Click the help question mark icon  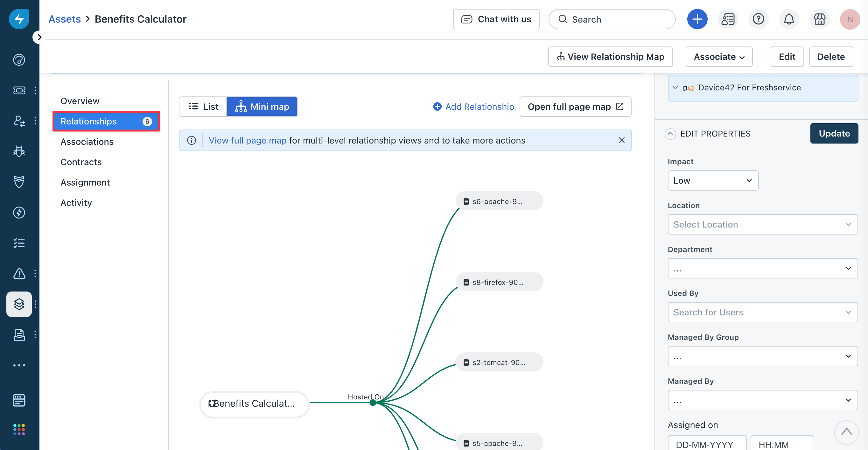click(758, 19)
